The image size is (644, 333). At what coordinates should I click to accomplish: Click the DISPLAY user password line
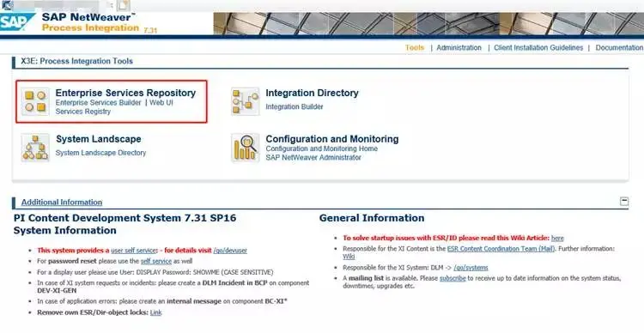pos(155,272)
